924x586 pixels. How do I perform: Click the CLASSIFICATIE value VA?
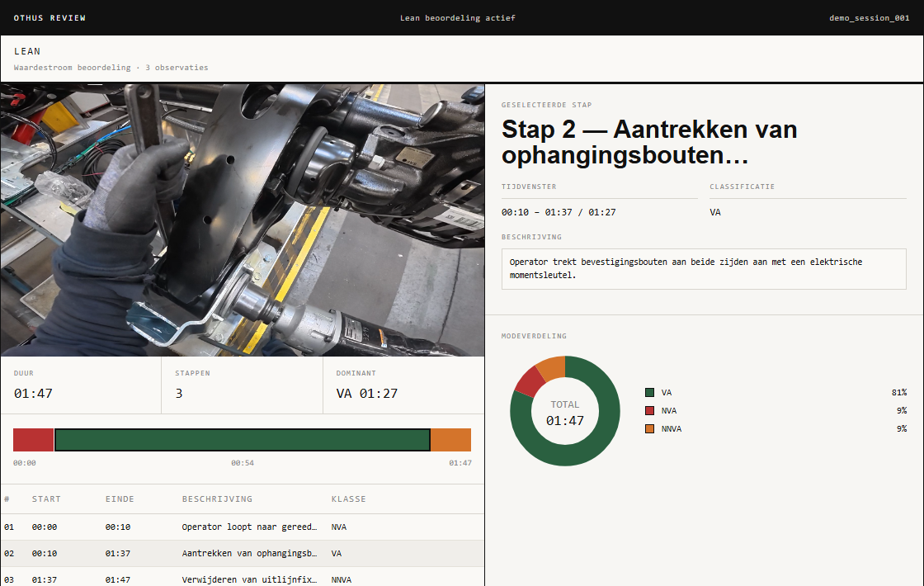pos(715,212)
